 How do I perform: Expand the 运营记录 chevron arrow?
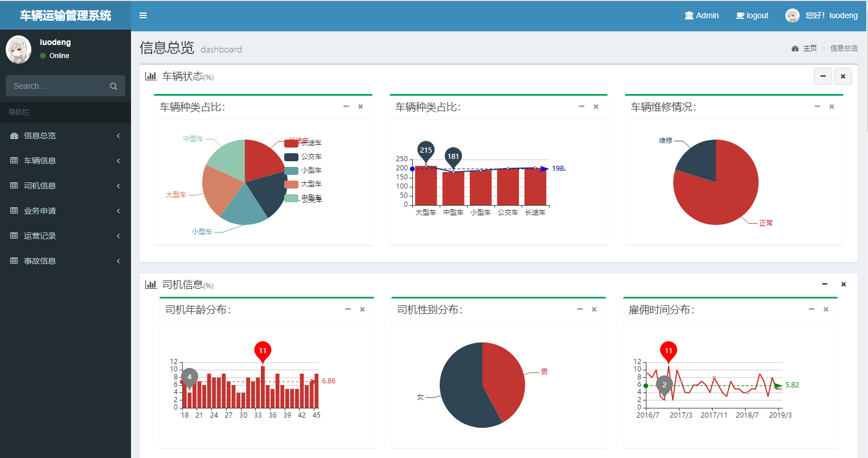[118, 236]
